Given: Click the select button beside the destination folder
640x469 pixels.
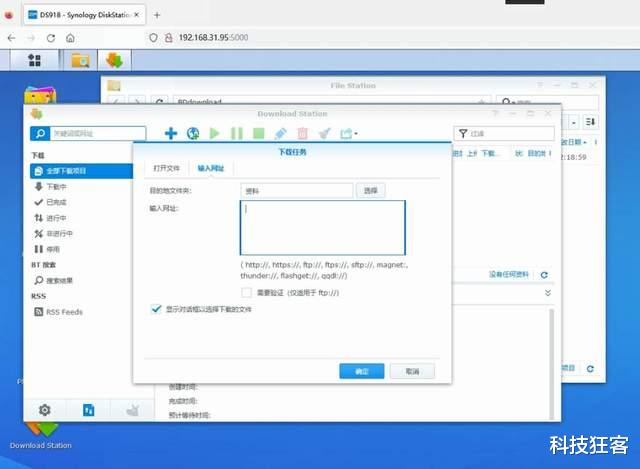Looking at the screenshot, I should 370,191.
